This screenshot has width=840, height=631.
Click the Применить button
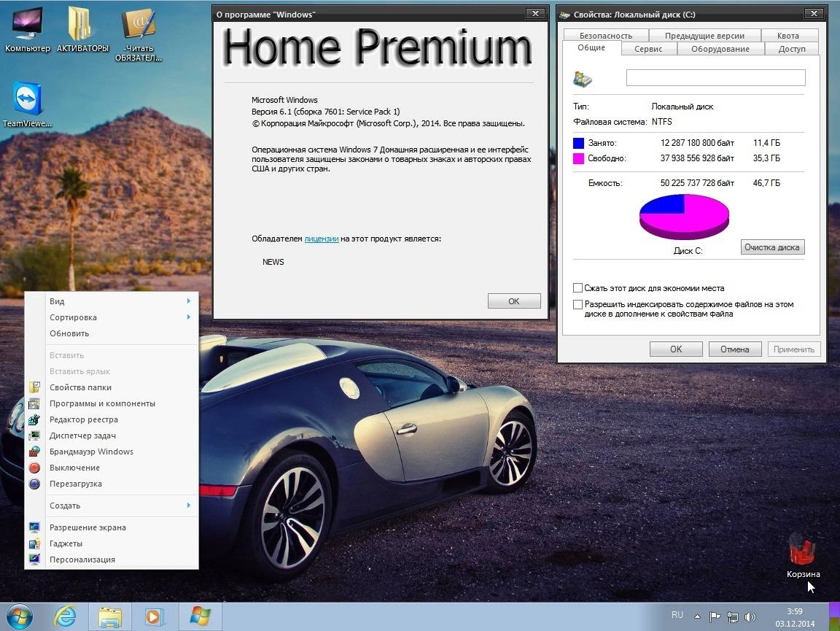point(793,349)
